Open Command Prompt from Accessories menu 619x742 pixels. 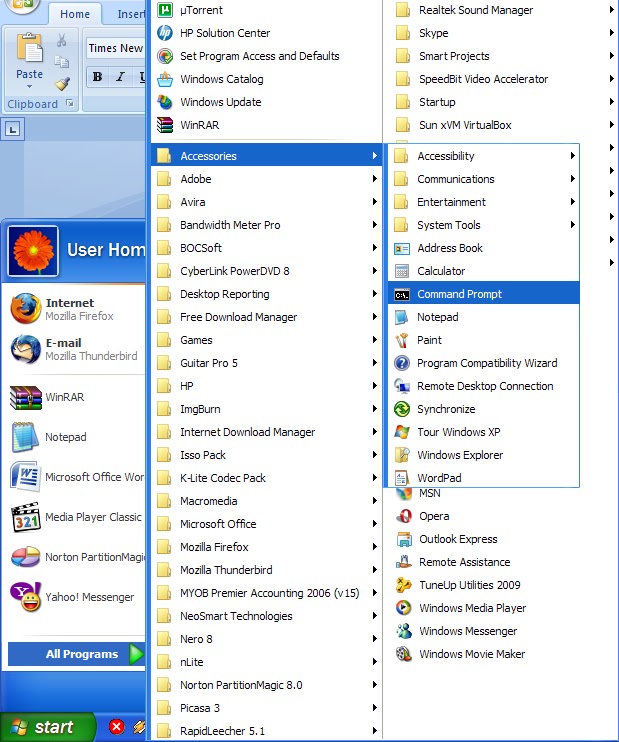click(x=483, y=294)
